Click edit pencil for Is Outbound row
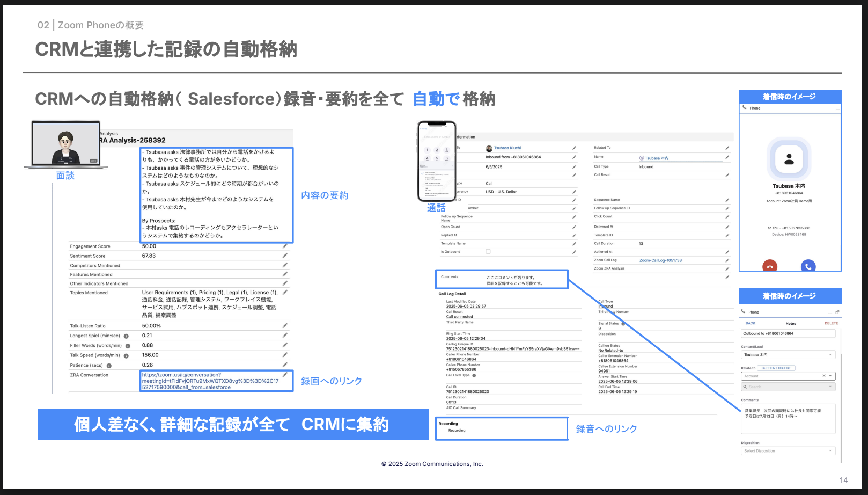 (574, 252)
